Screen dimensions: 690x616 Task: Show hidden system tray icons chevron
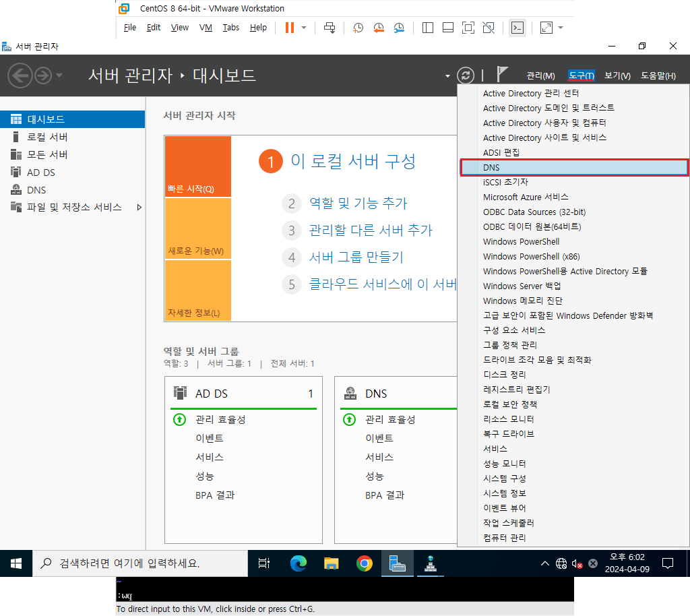(544, 563)
